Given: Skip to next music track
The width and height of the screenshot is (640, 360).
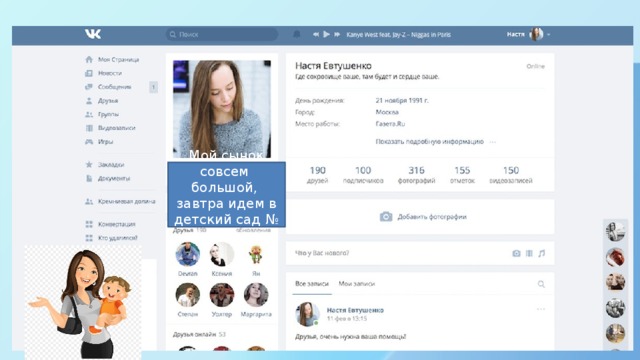Looking at the screenshot, I should (x=337, y=35).
